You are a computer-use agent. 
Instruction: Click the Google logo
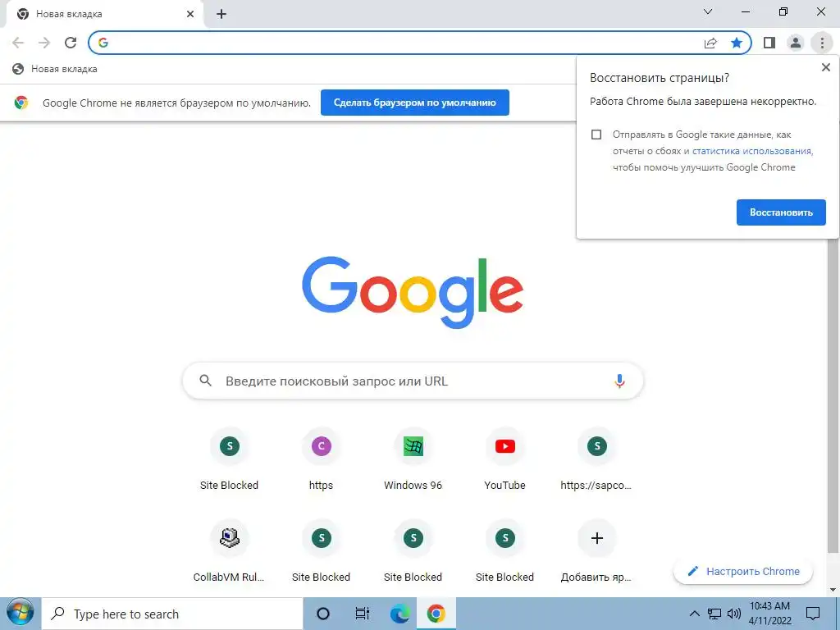(x=413, y=293)
